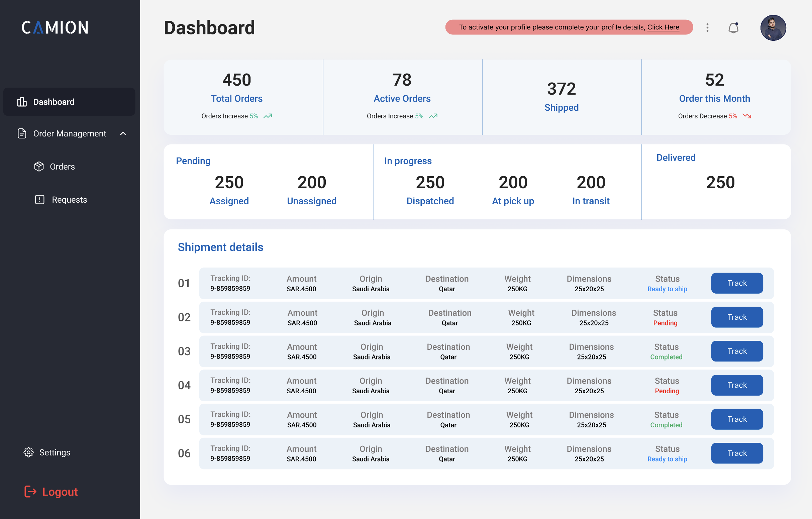Screen dimensions: 812x519
Task: Click the Delivered heading
Action: click(676, 158)
